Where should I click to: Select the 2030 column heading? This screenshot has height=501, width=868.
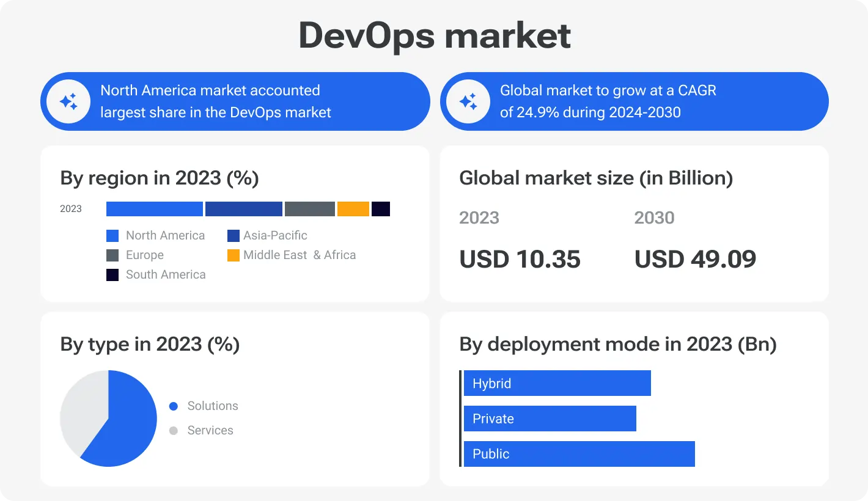654,218
